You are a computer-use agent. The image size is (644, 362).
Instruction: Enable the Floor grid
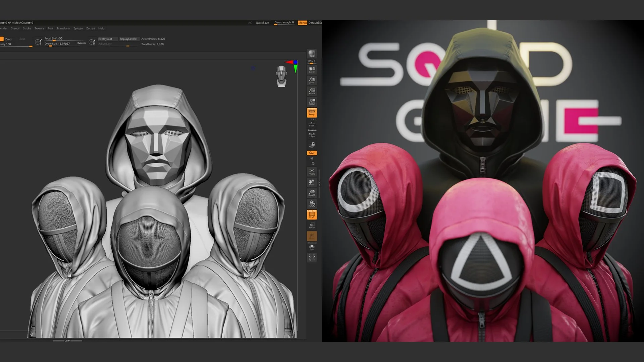[312, 124]
